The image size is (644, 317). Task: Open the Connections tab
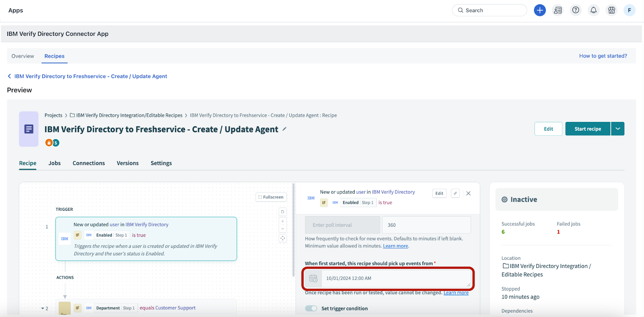tap(89, 163)
